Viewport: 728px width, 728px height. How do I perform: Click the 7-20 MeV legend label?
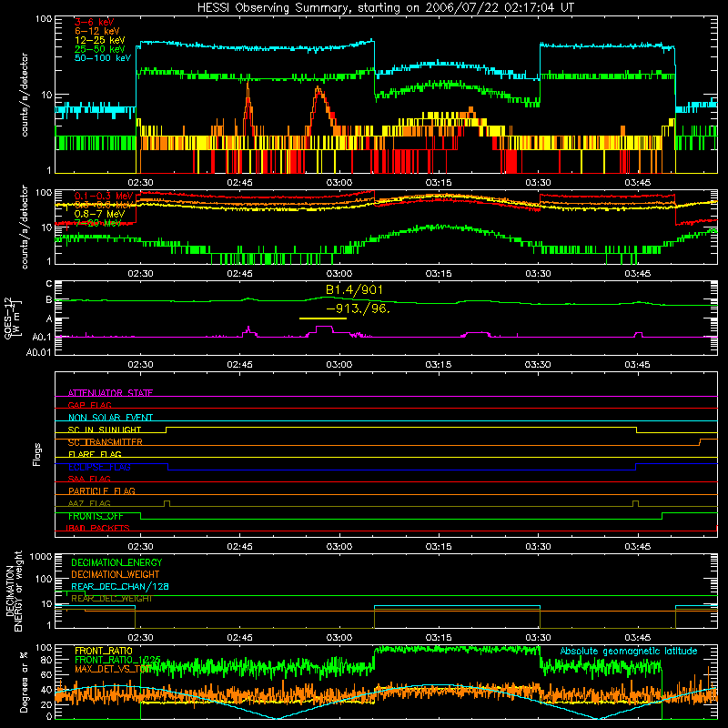click(x=97, y=223)
